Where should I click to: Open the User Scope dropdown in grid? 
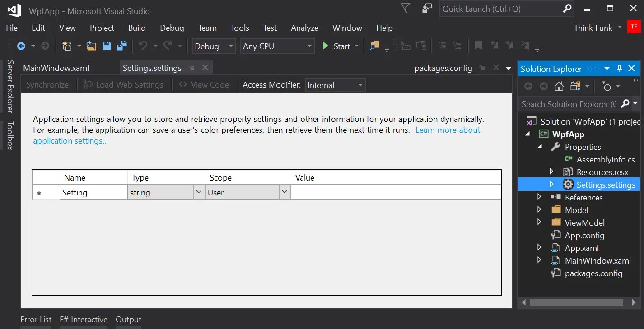pos(285,192)
